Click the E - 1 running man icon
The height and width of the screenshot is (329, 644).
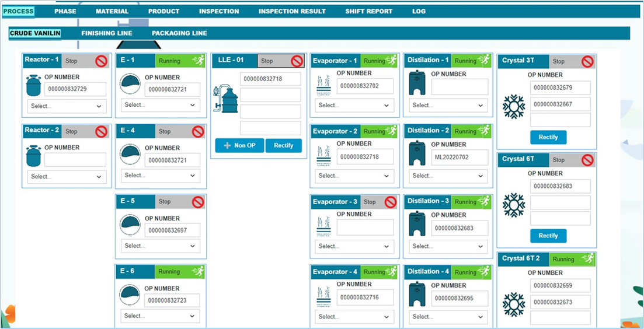coord(199,61)
